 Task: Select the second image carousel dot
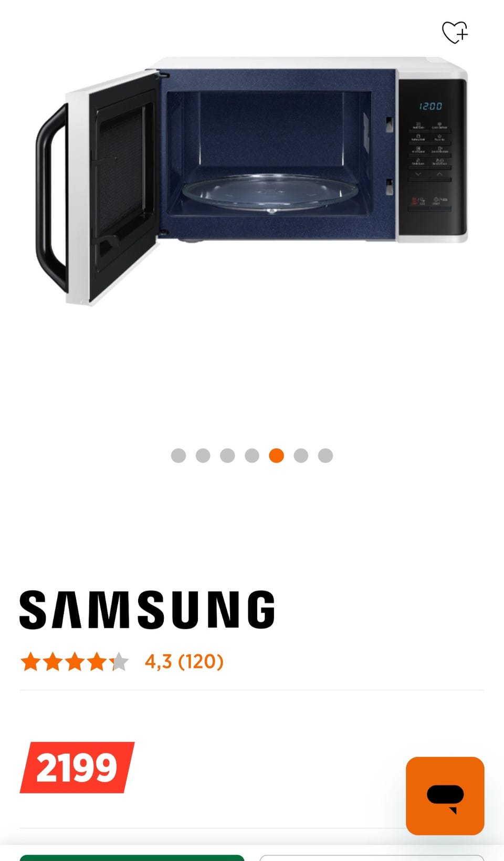[203, 455]
